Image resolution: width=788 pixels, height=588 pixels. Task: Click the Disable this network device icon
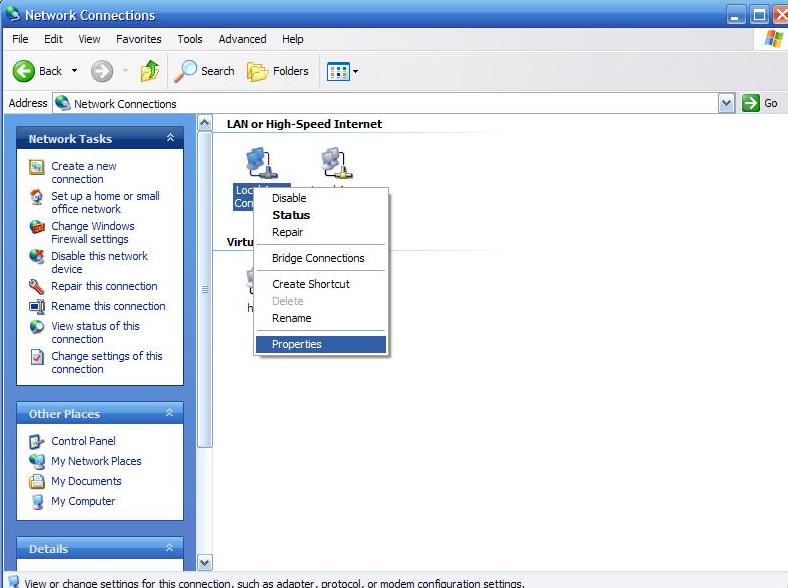pos(37,257)
